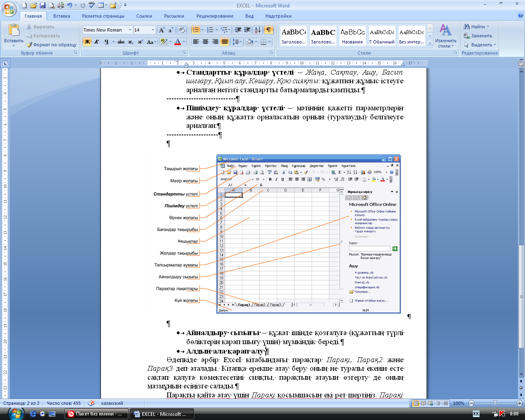The width and height of the screenshot is (525, 420).
Task: Paste using the Вставить clipboard icon
Action: (14, 31)
